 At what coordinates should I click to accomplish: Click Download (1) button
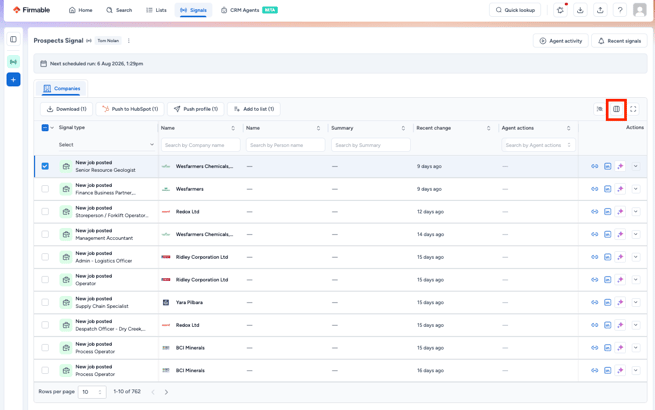66,109
